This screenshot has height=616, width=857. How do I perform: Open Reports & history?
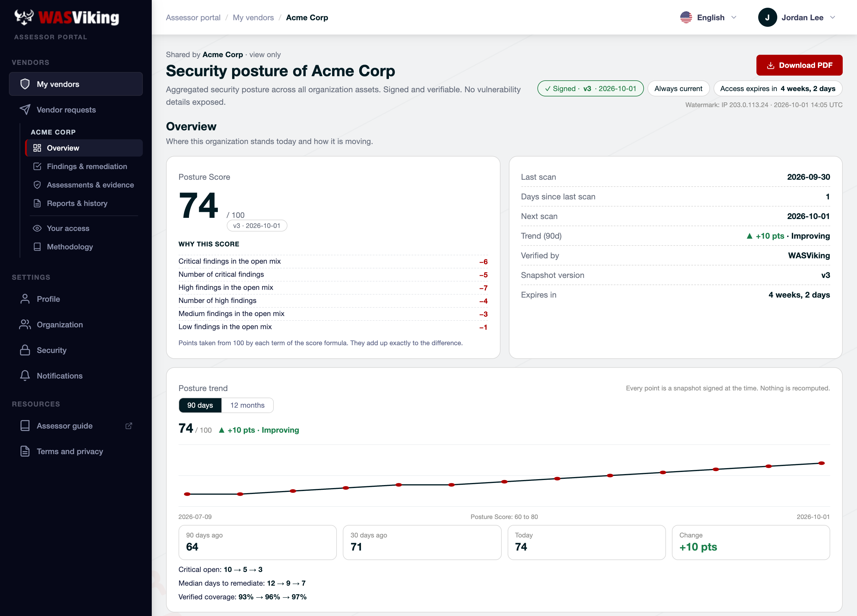tap(84, 203)
